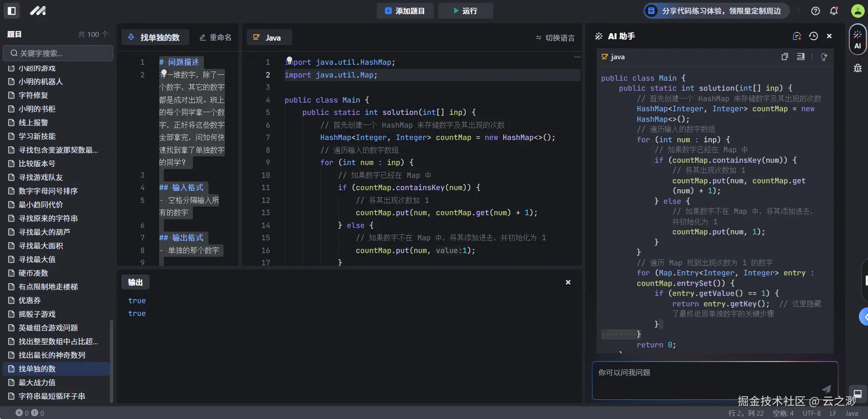Toggle the bottom output panel icon
Image resolution: width=868 pixels, height=419 pixels.
coord(858,393)
